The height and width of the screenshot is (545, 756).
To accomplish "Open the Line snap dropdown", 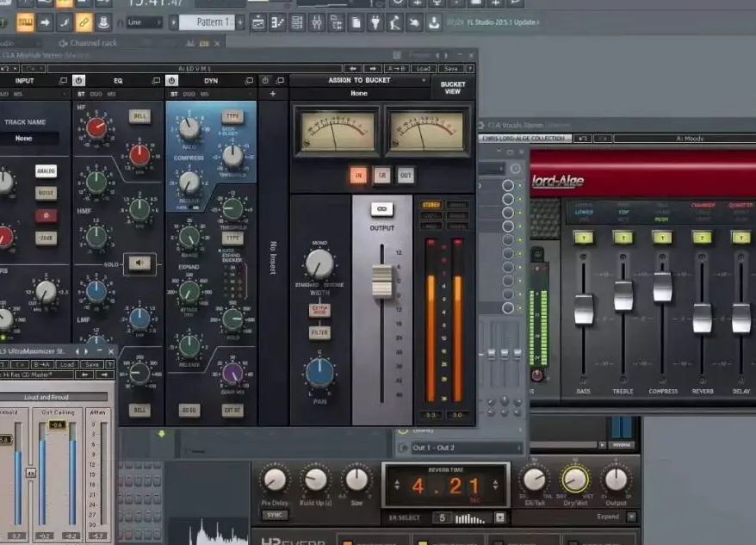I will 144,22.
